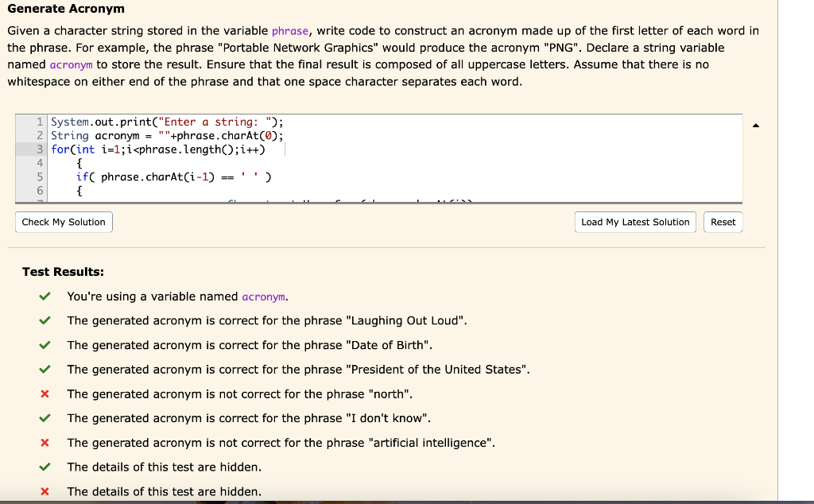
Task: Click the highlighted word "acronym" in the test results
Action: [x=263, y=296]
